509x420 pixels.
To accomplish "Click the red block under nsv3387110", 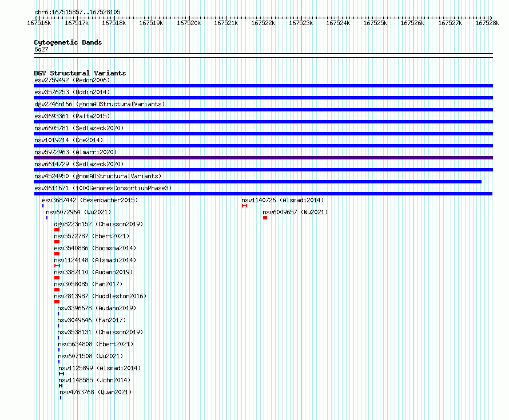I will [57, 278].
